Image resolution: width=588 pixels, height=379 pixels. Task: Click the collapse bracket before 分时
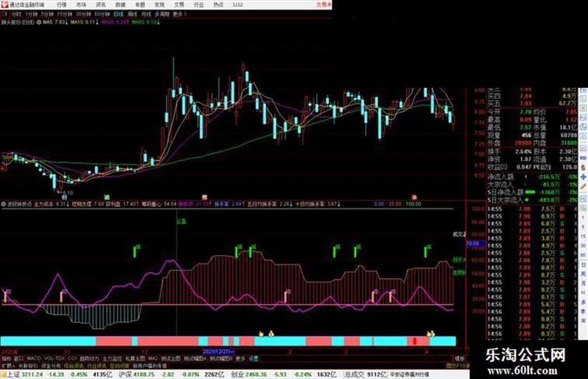pyautogui.click(x=5, y=14)
